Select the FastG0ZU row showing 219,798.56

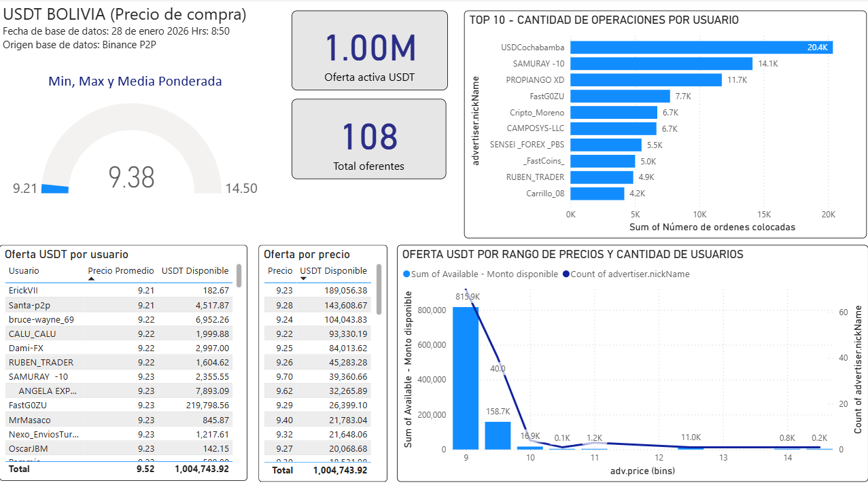102,406
